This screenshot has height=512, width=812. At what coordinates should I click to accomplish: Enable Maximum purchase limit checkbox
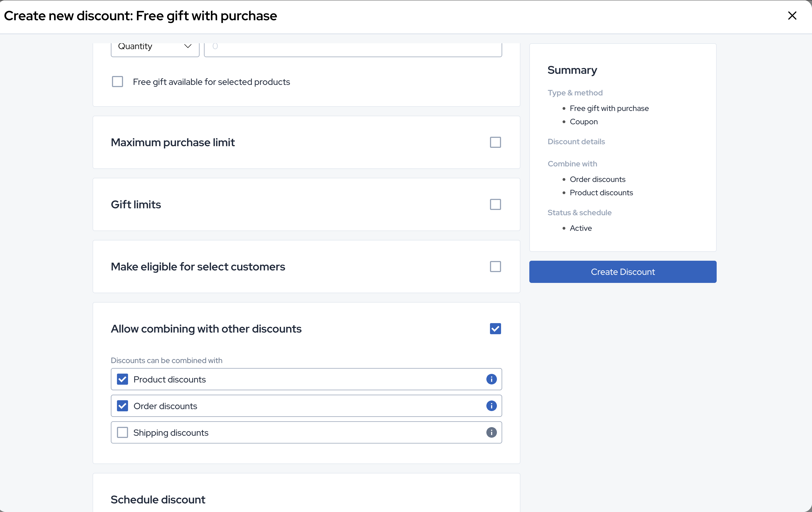(495, 143)
